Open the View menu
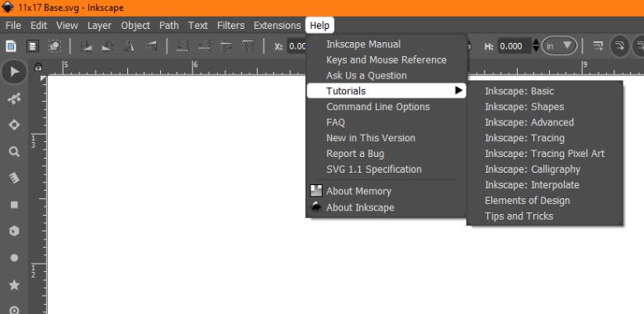Screen dimensions: 644x314 [x=67, y=26]
